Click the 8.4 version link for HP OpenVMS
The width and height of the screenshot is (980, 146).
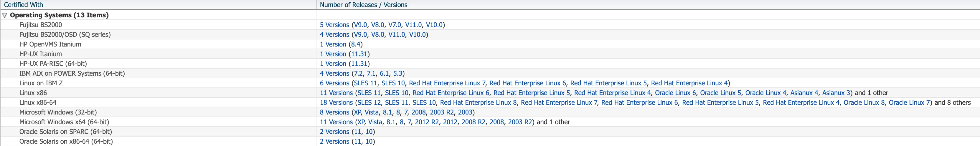(356, 44)
